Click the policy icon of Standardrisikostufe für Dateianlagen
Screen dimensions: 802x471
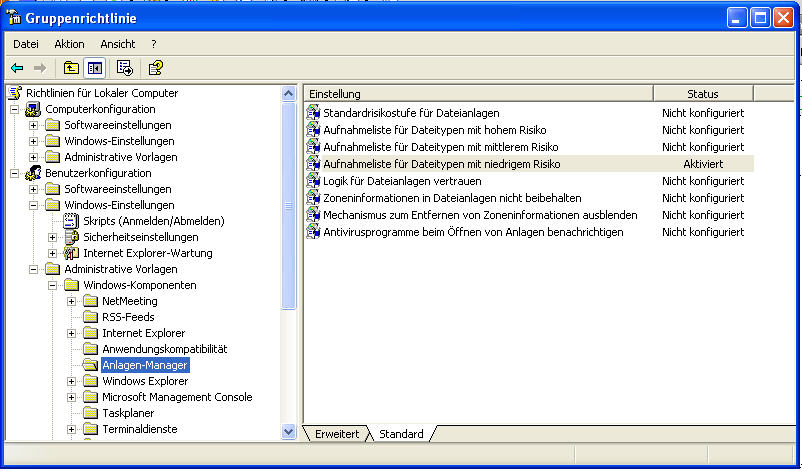tap(313, 113)
